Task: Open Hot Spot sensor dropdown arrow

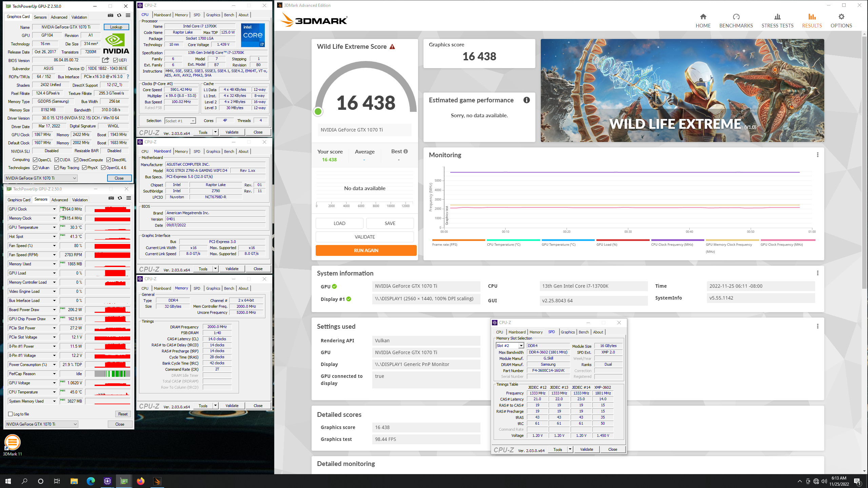Action: coord(54,237)
